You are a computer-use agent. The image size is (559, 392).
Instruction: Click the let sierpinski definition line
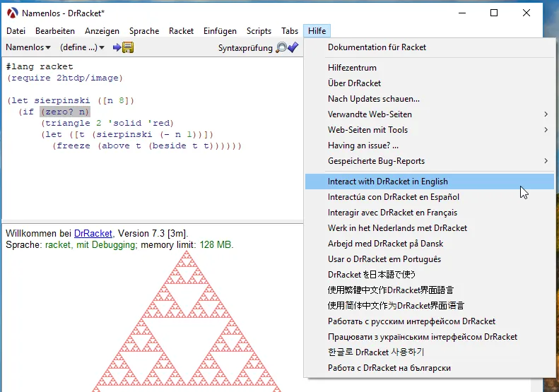(x=71, y=100)
